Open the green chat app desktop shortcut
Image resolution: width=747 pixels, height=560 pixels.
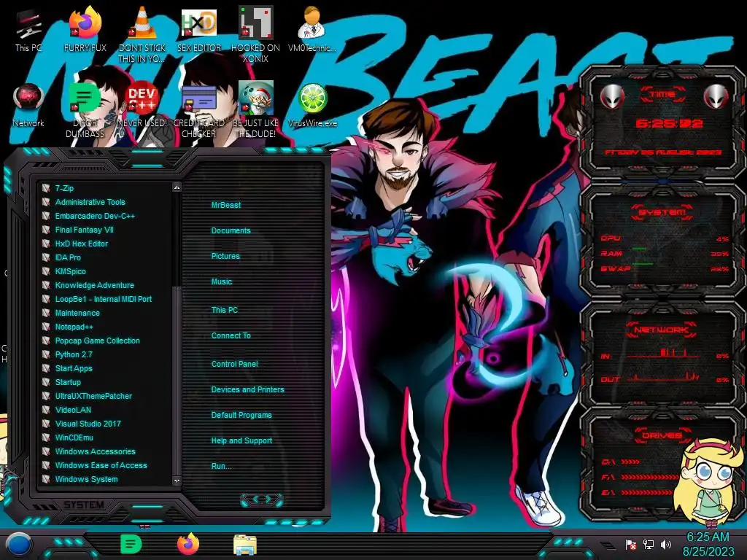[85, 111]
